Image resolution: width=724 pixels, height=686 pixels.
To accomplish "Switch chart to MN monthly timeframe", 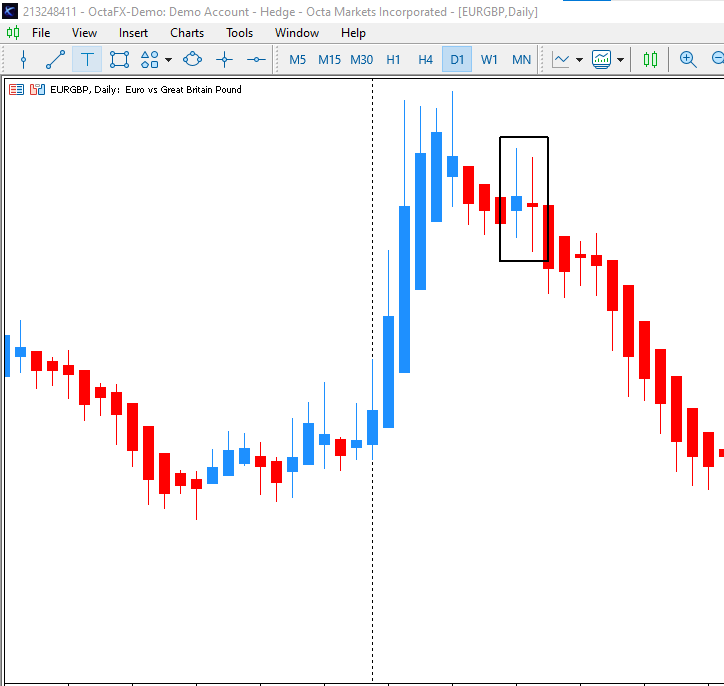I will point(521,60).
